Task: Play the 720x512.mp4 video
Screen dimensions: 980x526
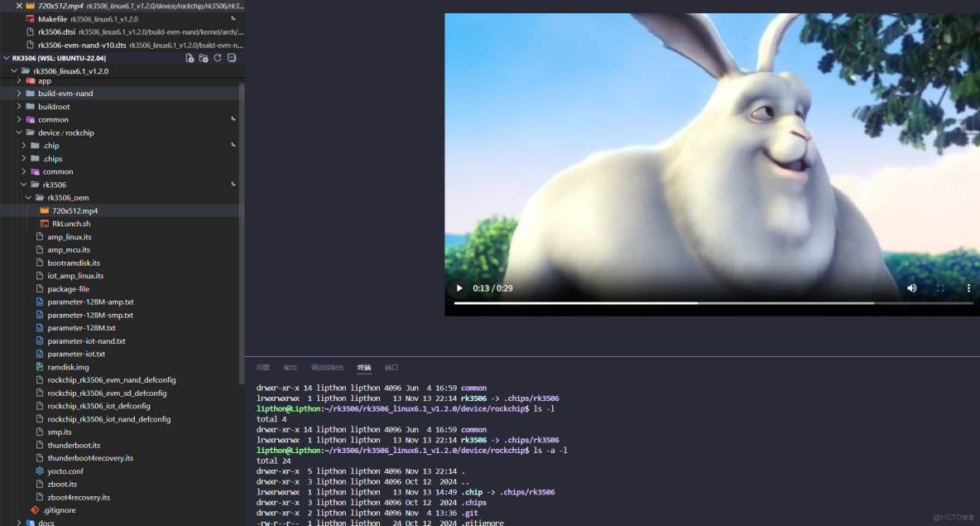Action: (459, 287)
